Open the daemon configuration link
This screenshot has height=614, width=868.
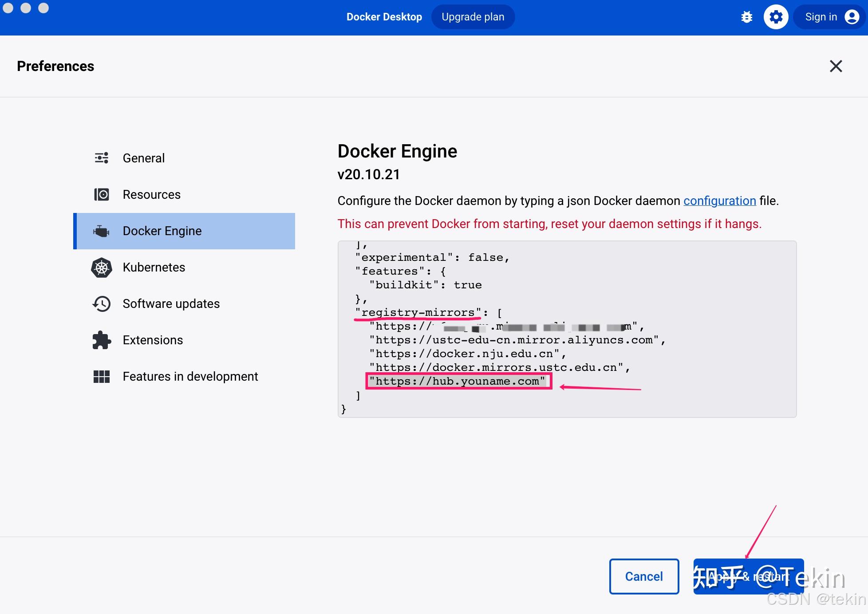720,201
